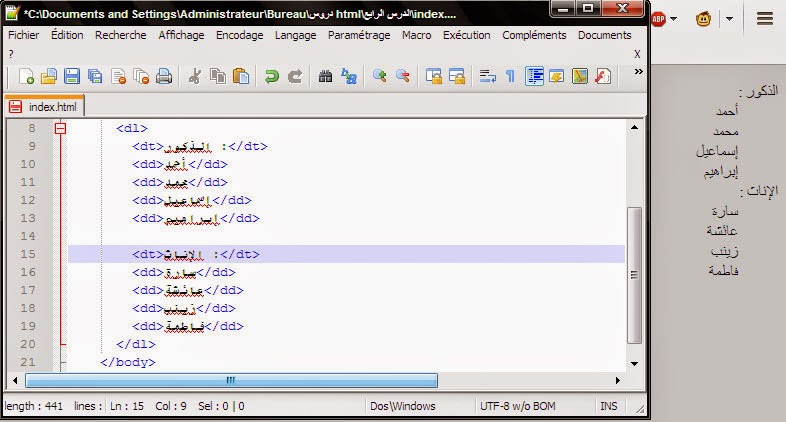Viewport: 786px width, 422px height.
Task: Close document with X in menu bar
Action: click(x=637, y=54)
